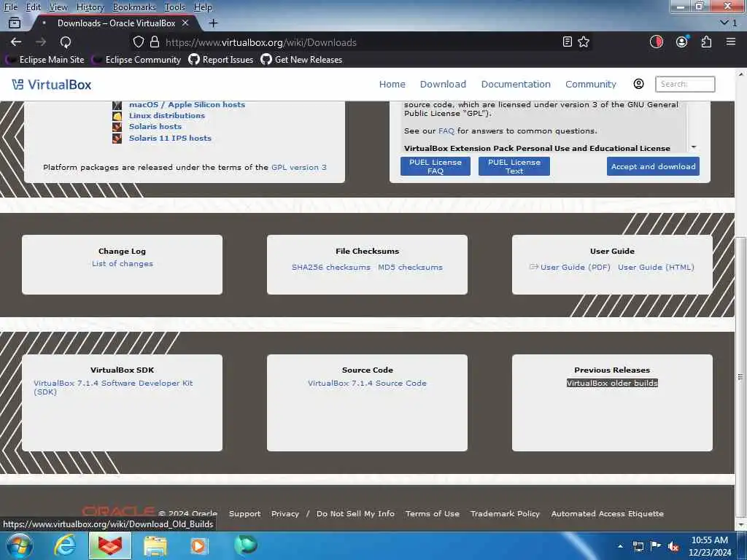Open the Edit menu
Image resolution: width=747 pixels, height=560 pixels.
[34, 7]
